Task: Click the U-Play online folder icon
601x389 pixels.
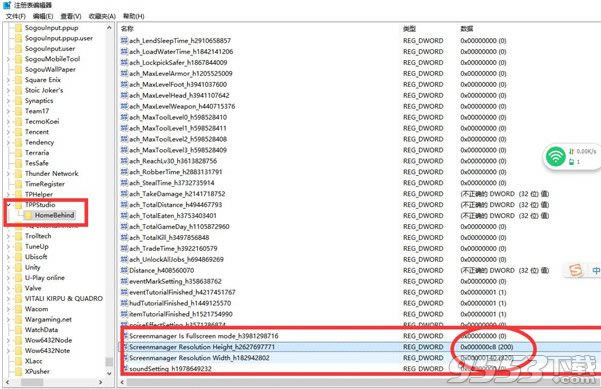Action: tap(18, 278)
